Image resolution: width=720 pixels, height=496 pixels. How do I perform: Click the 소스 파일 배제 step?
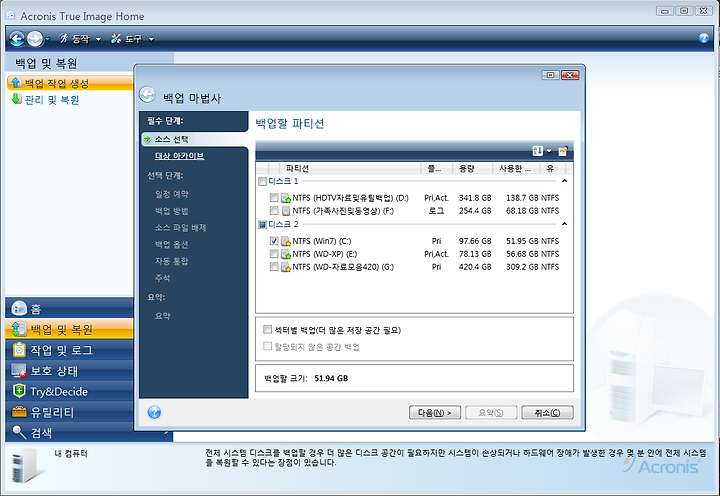(180, 228)
